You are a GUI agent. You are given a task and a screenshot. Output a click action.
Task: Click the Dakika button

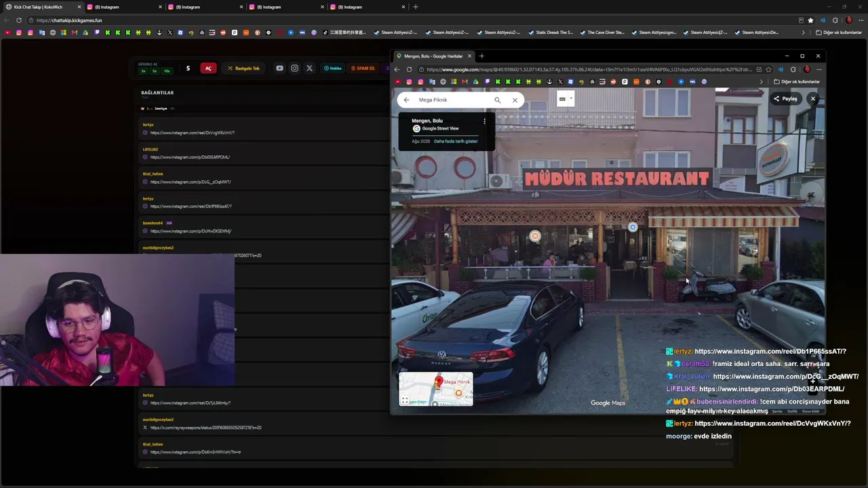point(332,68)
